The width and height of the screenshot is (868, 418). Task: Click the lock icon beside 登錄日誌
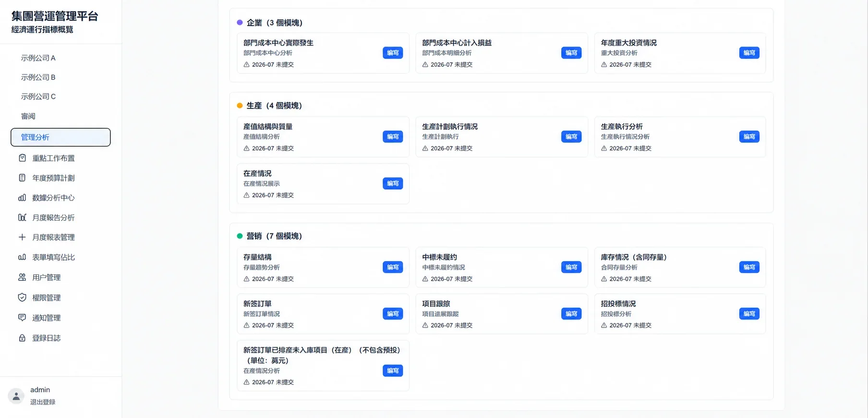click(x=22, y=338)
